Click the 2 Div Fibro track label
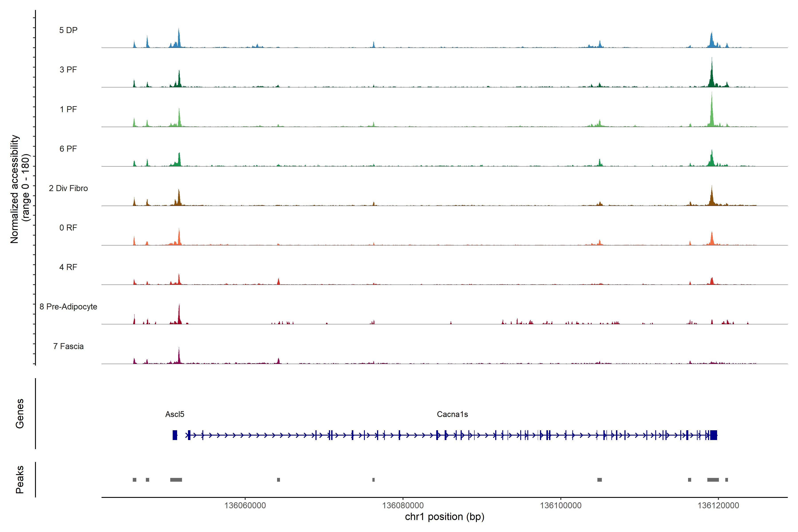Image resolution: width=798 pixels, height=532 pixels. point(68,188)
